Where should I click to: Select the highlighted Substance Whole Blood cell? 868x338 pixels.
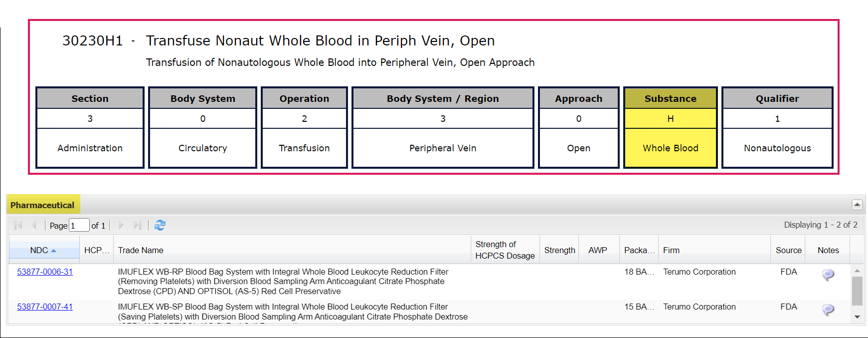670,148
